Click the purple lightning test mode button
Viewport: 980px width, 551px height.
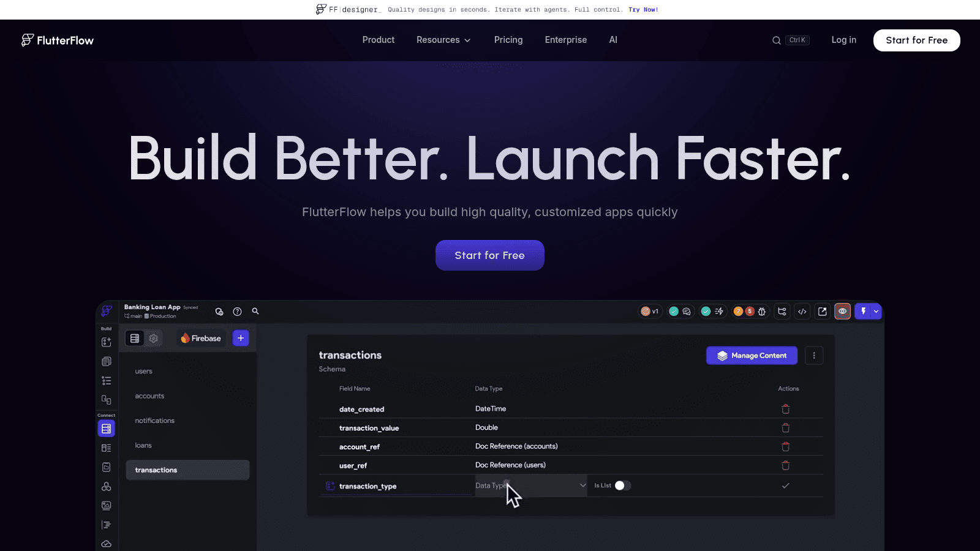[x=863, y=312]
